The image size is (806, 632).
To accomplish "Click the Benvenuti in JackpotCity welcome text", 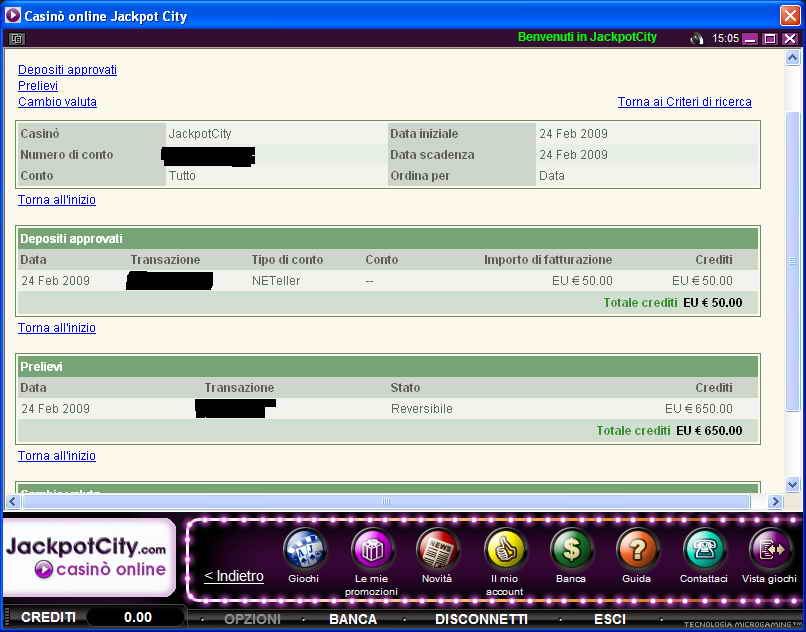I will point(587,37).
